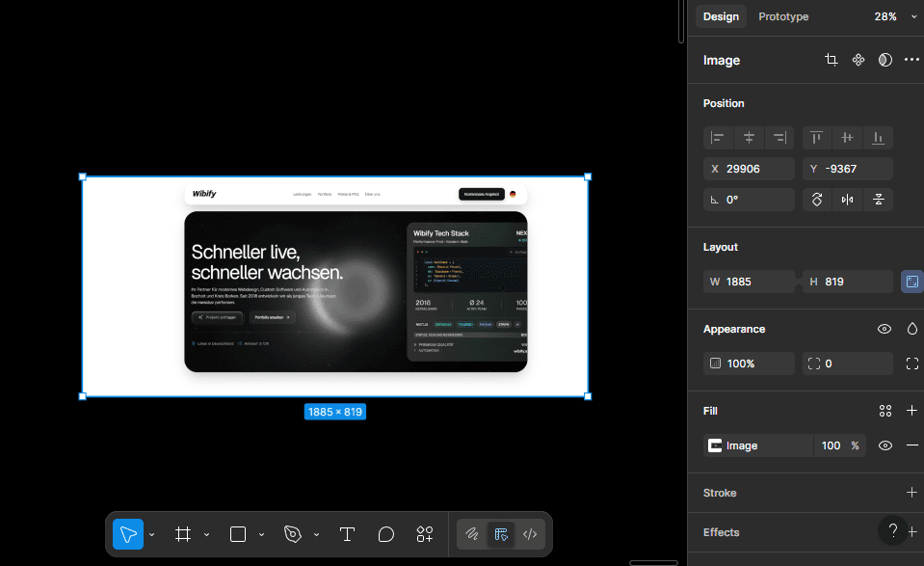This screenshot has height=566, width=924.
Task: Click the Image fill thumbnail swatch
Action: pos(715,445)
